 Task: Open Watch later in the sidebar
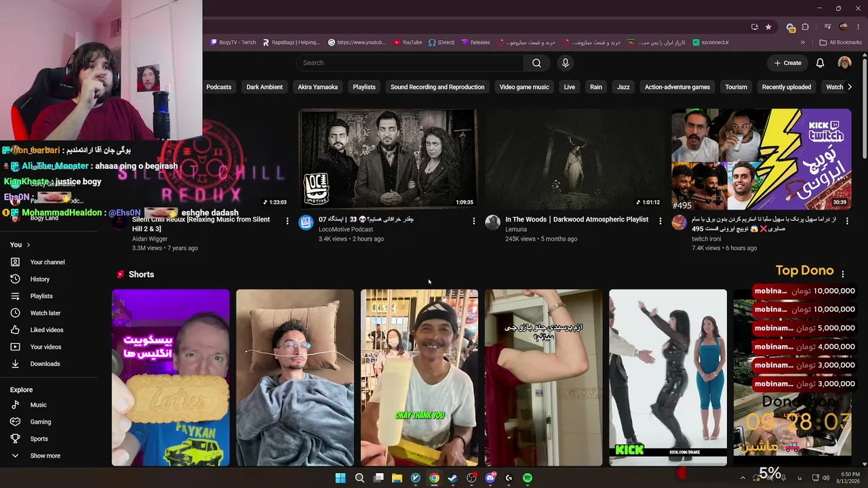45,313
